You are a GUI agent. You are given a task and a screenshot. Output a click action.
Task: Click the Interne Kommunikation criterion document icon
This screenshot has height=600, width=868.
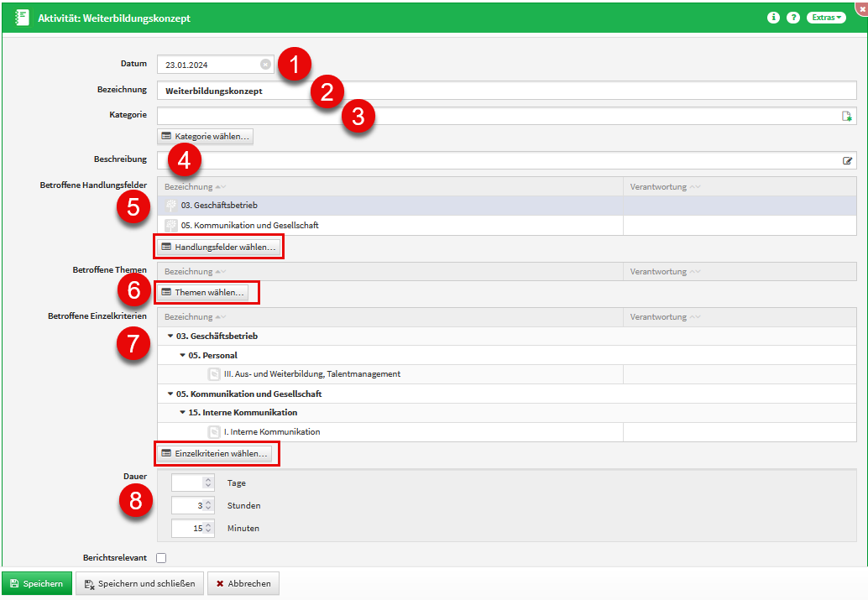[214, 432]
